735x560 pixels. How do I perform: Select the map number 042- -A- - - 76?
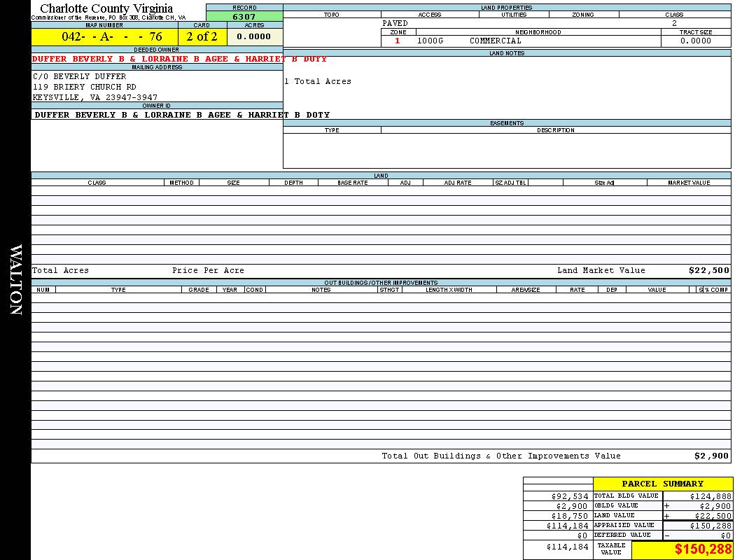pyautogui.click(x=104, y=37)
